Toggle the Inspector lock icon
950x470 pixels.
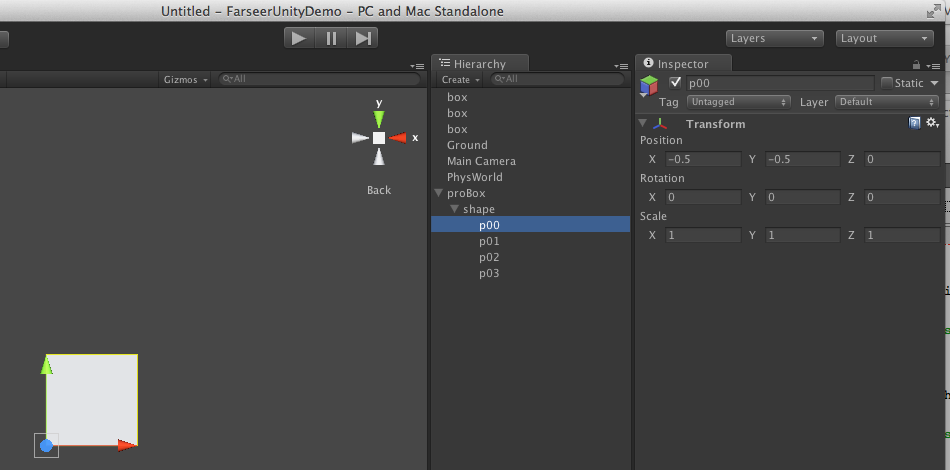917,65
